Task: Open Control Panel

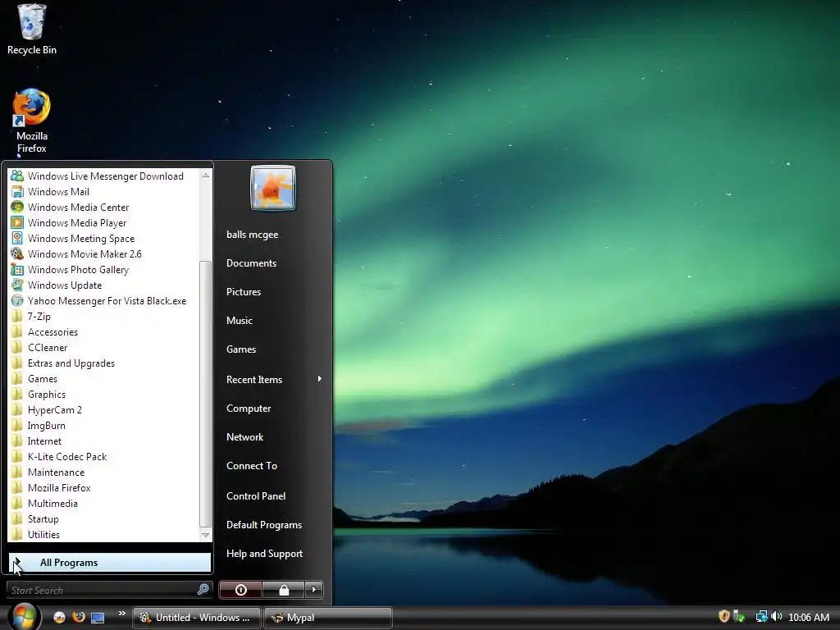Action: [x=256, y=495]
